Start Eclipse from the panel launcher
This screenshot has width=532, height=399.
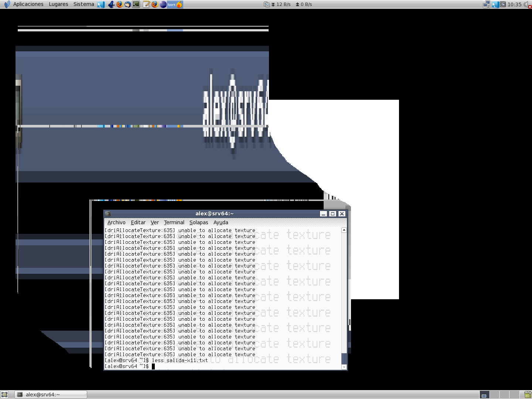[163, 4]
